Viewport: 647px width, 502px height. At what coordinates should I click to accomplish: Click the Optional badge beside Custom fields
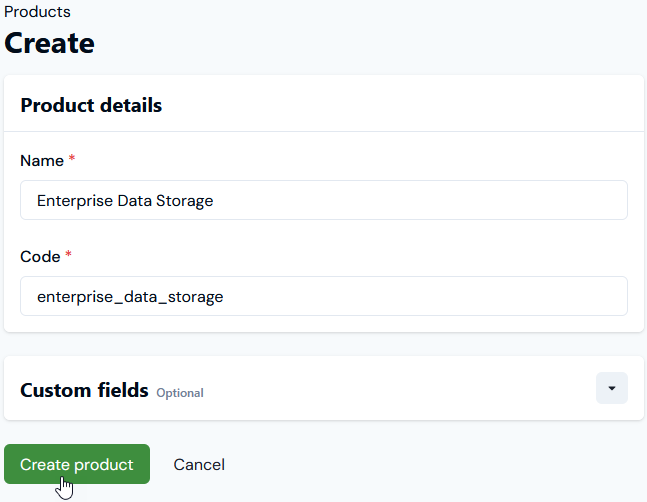pyautogui.click(x=180, y=393)
